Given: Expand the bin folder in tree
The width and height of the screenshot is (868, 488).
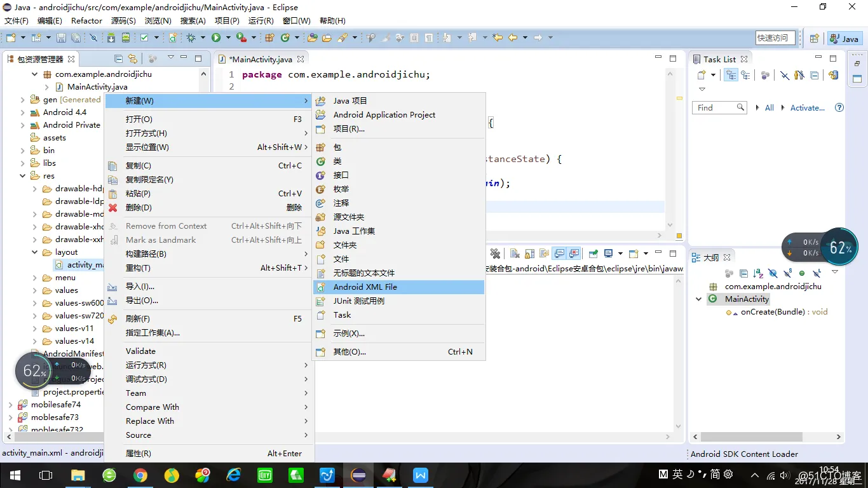Looking at the screenshot, I should coord(23,151).
